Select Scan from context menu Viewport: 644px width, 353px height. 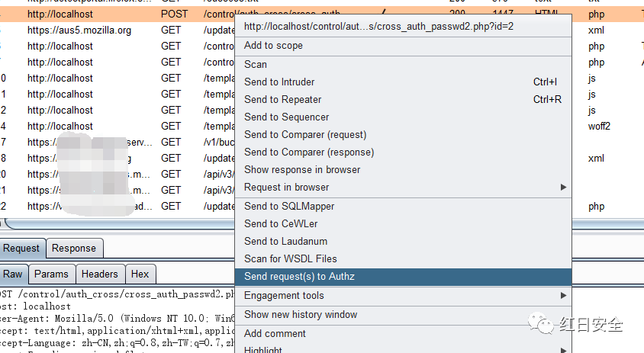click(x=256, y=64)
